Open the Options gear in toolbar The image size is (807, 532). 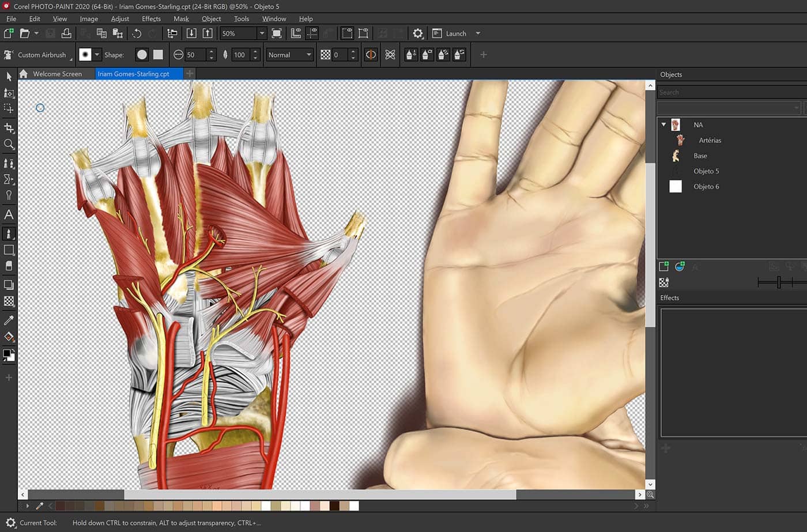pos(418,33)
